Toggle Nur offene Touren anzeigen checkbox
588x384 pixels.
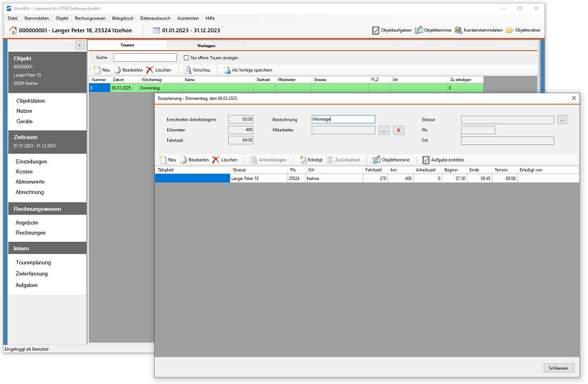[186, 57]
